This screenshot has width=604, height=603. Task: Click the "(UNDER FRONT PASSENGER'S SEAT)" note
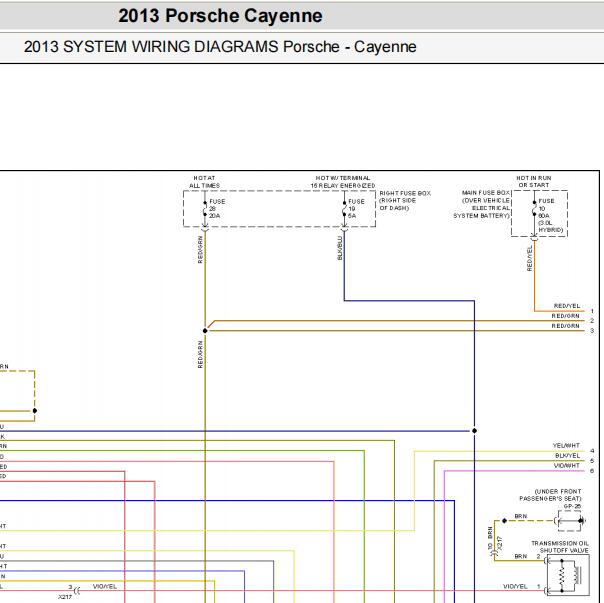550,495
